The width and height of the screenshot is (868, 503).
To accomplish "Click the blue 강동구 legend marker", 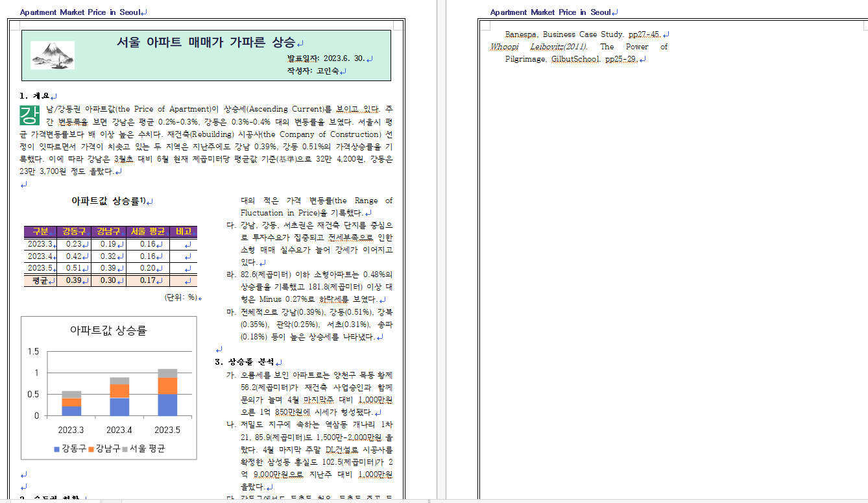I will 57,448.
